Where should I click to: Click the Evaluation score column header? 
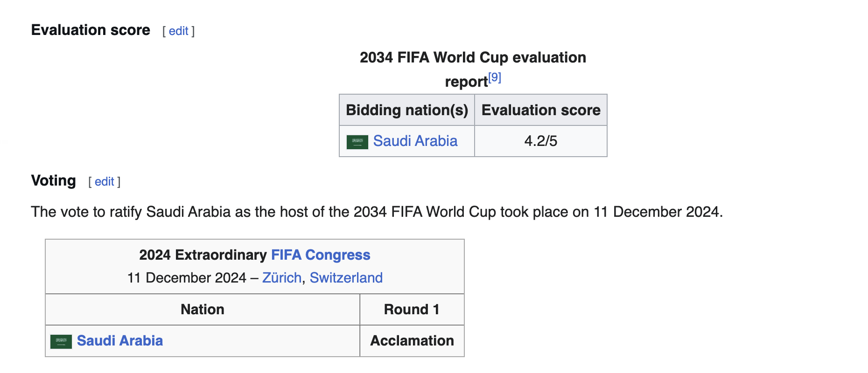[541, 110]
